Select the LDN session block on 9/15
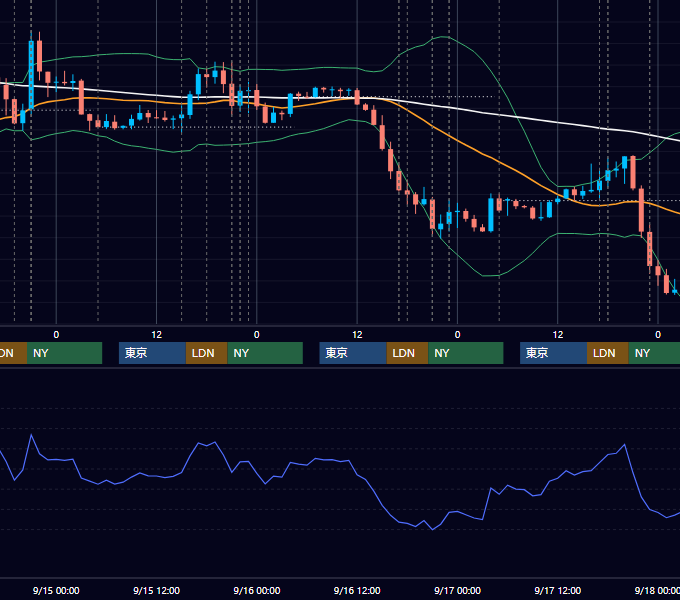Viewport: 680px width, 600px height. point(206,353)
